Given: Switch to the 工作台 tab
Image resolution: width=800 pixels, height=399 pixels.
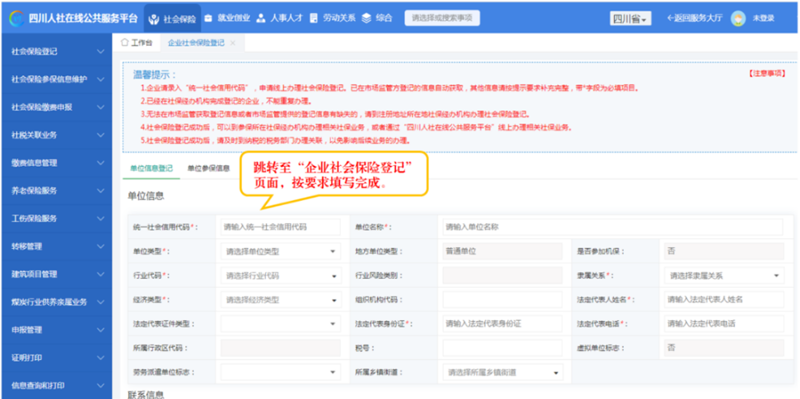Looking at the screenshot, I should (x=137, y=43).
